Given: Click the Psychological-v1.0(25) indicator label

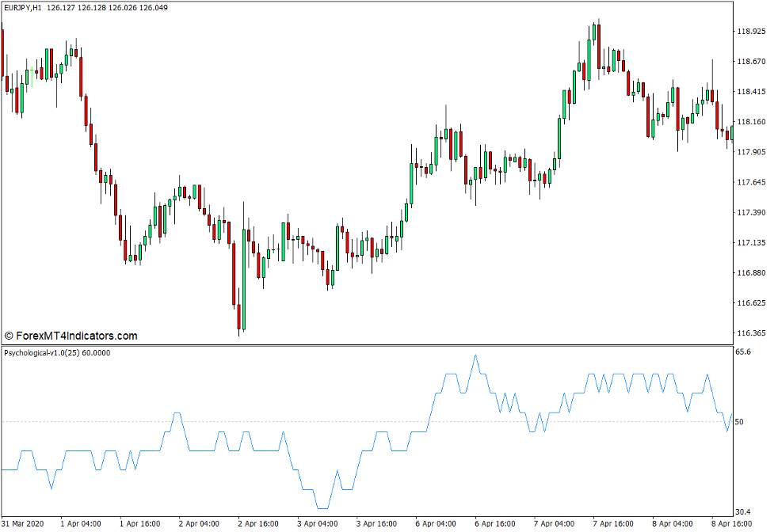Looking at the screenshot, I should pos(41,352).
